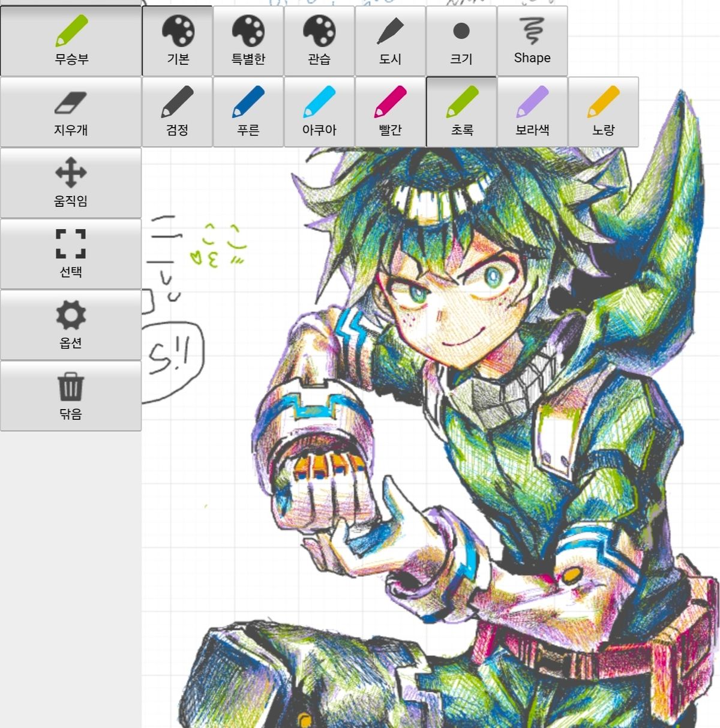This screenshot has height=728, width=720.
Task: Open 옵션 settings gear
Action: pyautogui.click(x=71, y=325)
